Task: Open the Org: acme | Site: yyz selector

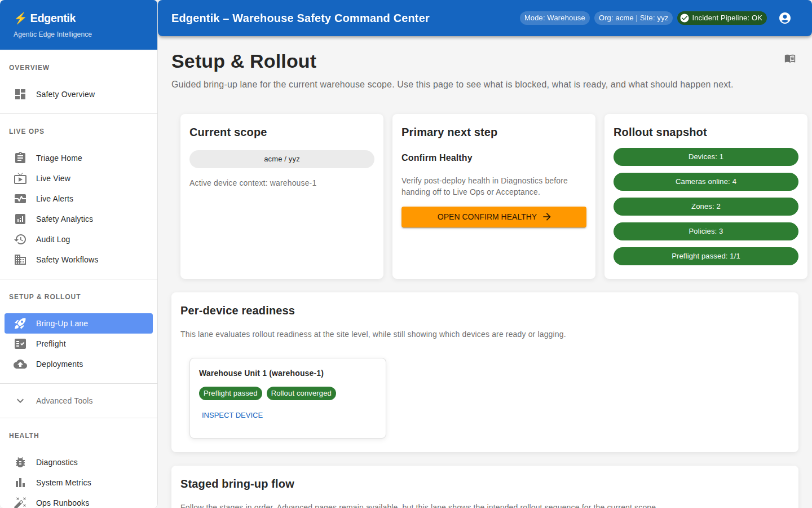Action: (x=633, y=17)
